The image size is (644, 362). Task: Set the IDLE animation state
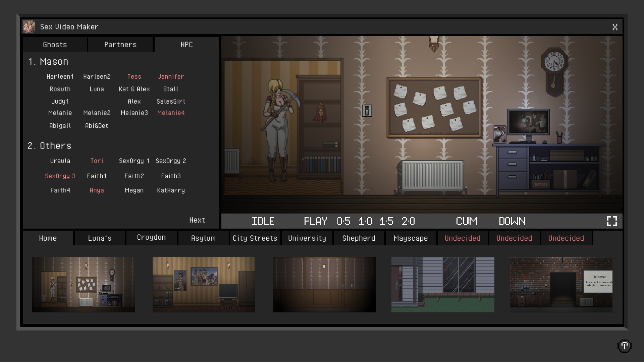pos(263,221)
